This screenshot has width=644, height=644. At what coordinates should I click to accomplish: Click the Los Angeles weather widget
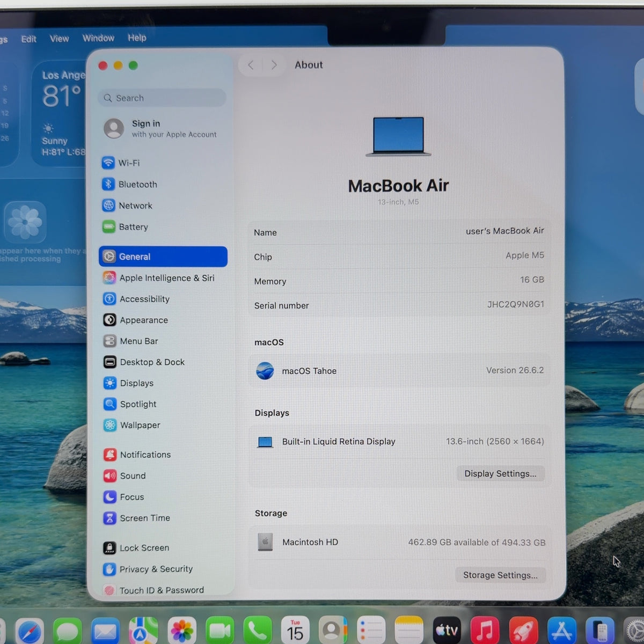(x=59, y=114)
